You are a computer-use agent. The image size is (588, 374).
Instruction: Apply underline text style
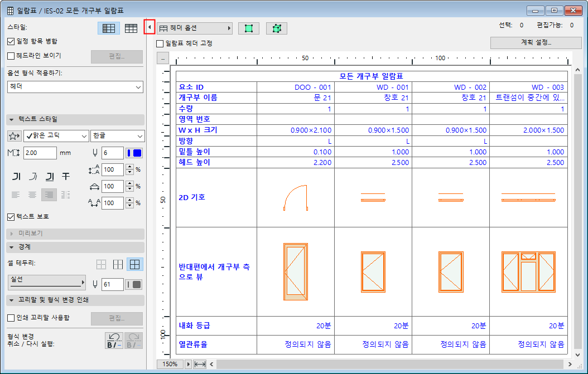click(50, 176)
